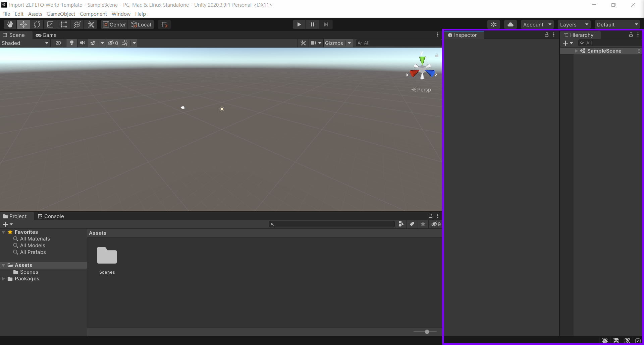This screenshot has height=345, width=644.
Task: Open cloud services window
Action: click(x=510, y=24)
